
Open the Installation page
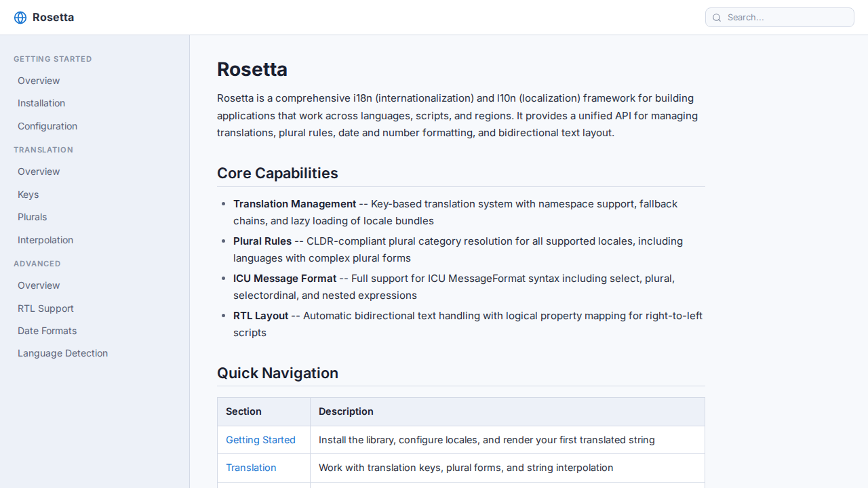coord(41,103)
